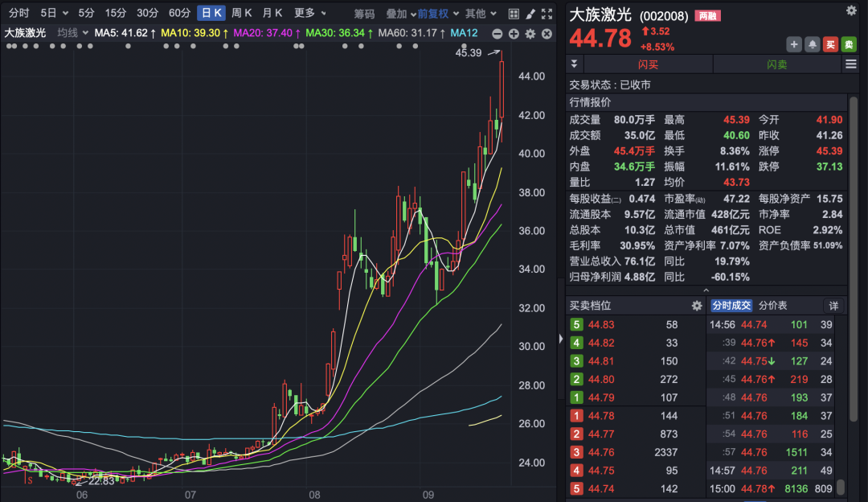Expand panel with double-down arrow

pos(574,64)
